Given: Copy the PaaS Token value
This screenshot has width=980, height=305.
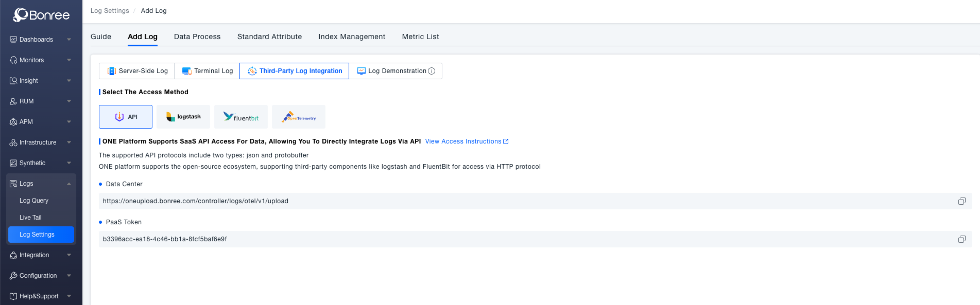Looking at the screenshot, I should pyautogui.click(x=961, y=239).
